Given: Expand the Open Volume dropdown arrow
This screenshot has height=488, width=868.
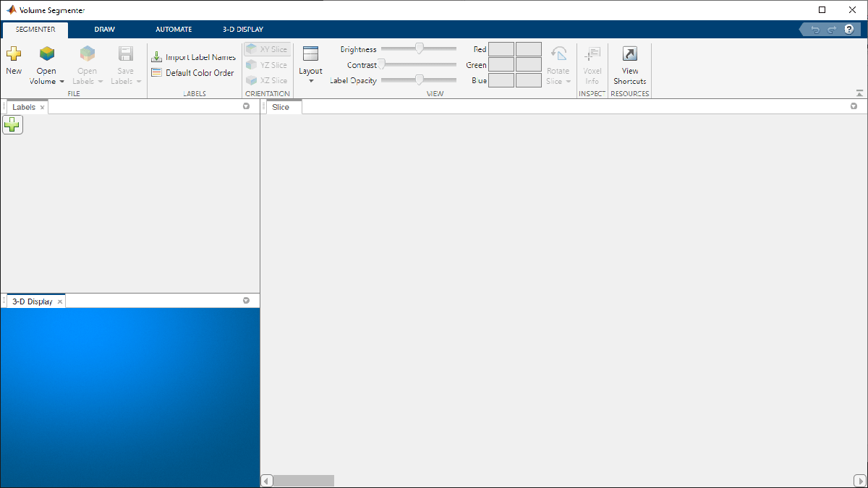Looking at the screenshot, I should [x=62, y=82].
